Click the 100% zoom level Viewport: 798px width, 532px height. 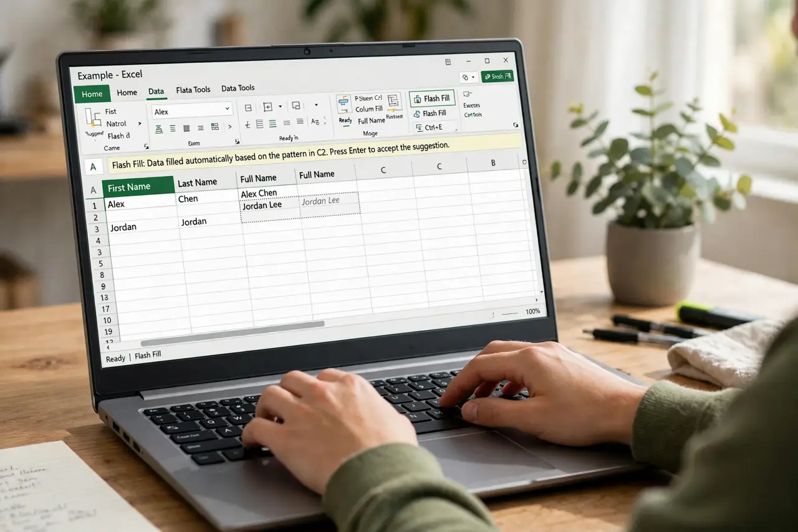coord(532,311)
